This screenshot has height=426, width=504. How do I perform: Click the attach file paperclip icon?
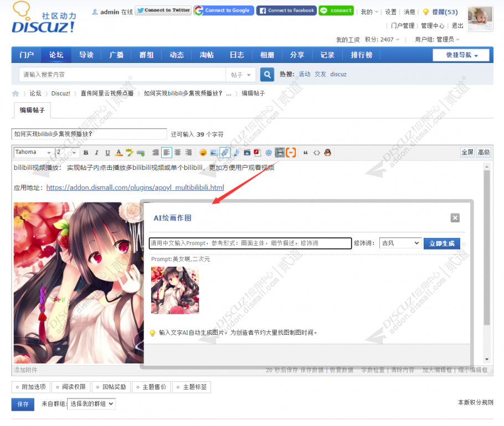point(225,152)
